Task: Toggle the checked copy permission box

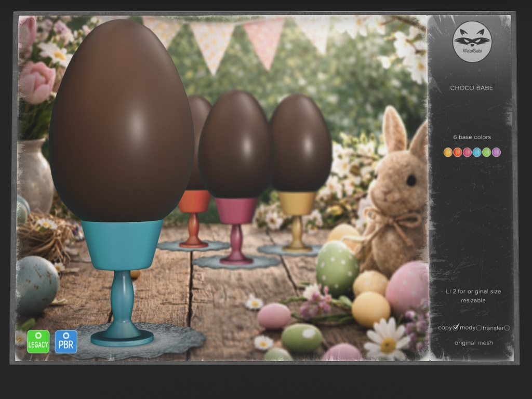Action: [x=456, y=327]
